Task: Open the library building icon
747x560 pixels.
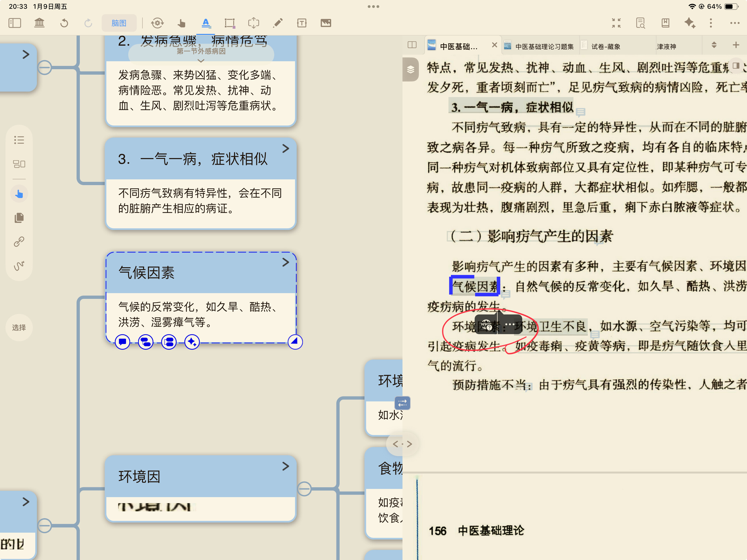Action: coord(40,23)
